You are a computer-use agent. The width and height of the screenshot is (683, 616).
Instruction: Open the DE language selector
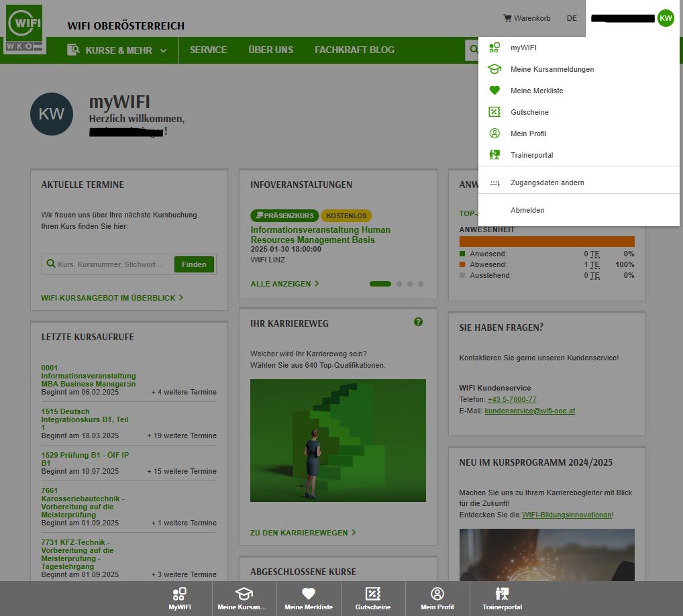pos(572,18)
